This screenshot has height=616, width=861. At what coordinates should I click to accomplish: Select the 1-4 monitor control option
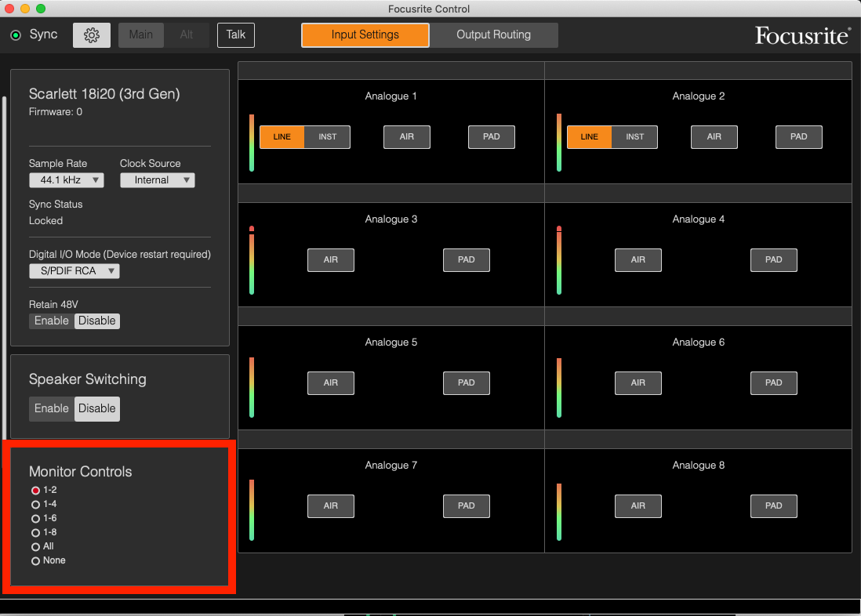[x=35, y=505]
